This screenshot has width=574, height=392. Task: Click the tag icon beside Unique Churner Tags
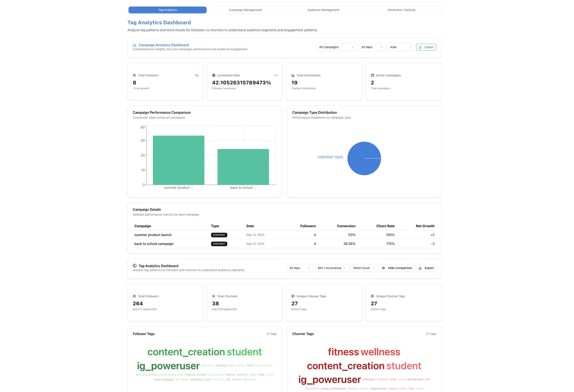coord(372,296)
